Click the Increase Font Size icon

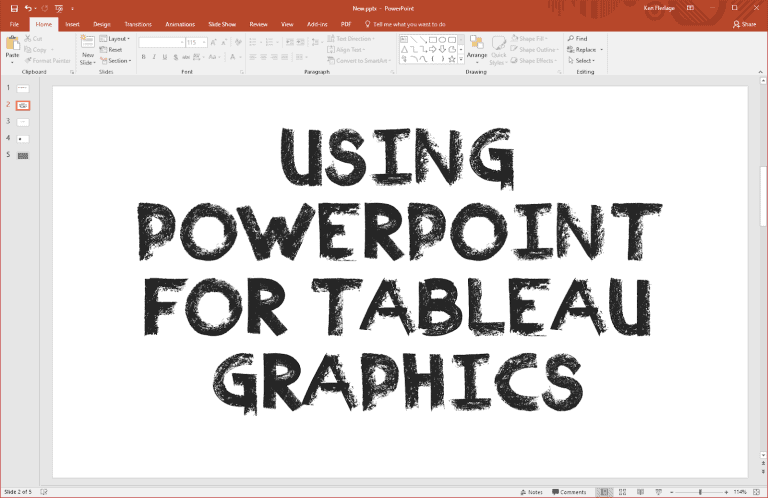pos(214,43)
